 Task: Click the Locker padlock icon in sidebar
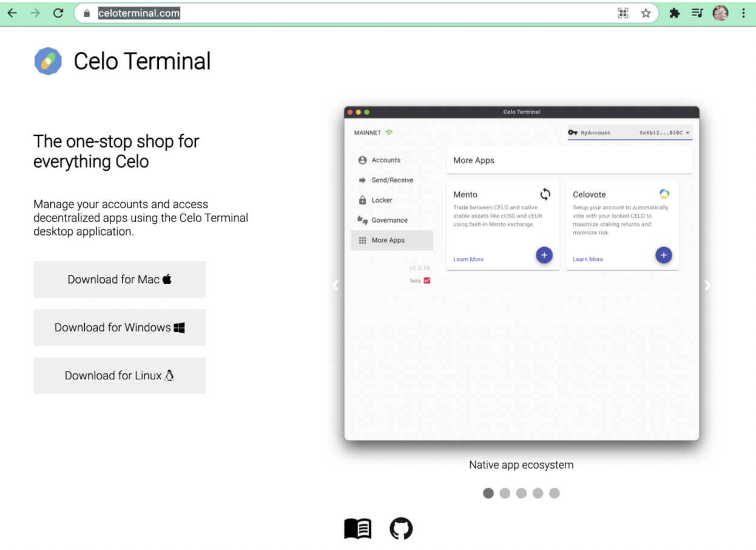[363, 200]
